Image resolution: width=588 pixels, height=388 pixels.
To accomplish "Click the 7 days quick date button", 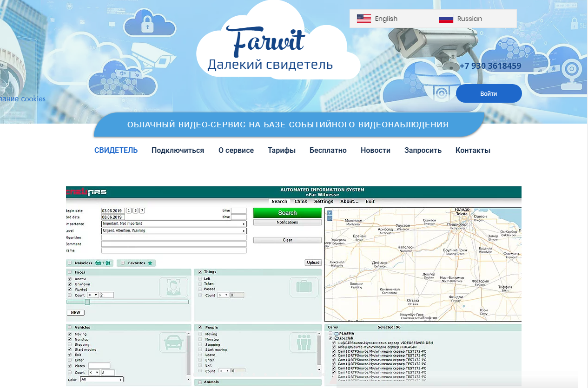I will [142, 210].
